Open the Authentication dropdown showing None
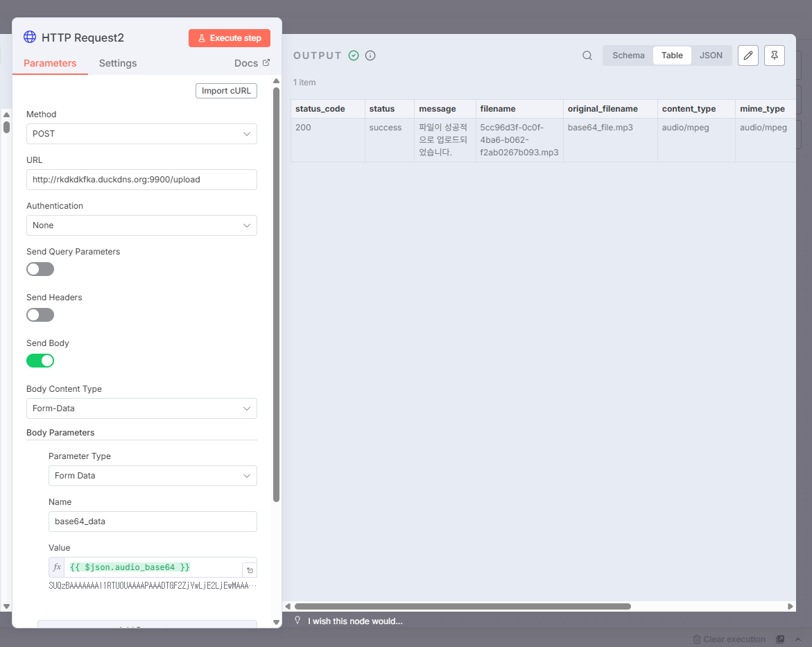The image size is (812, 647). click(141, 225)
